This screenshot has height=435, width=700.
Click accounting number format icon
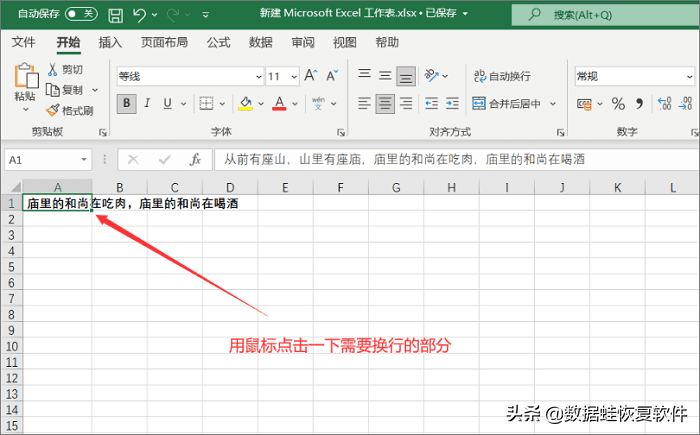(584, 105)
